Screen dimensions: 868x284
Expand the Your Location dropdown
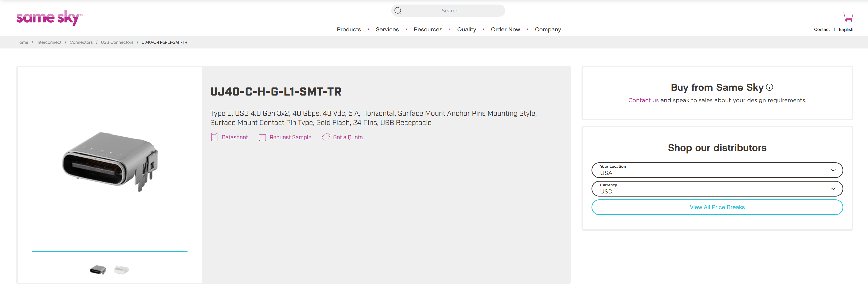pyautogui.click(x=717, y=170)
